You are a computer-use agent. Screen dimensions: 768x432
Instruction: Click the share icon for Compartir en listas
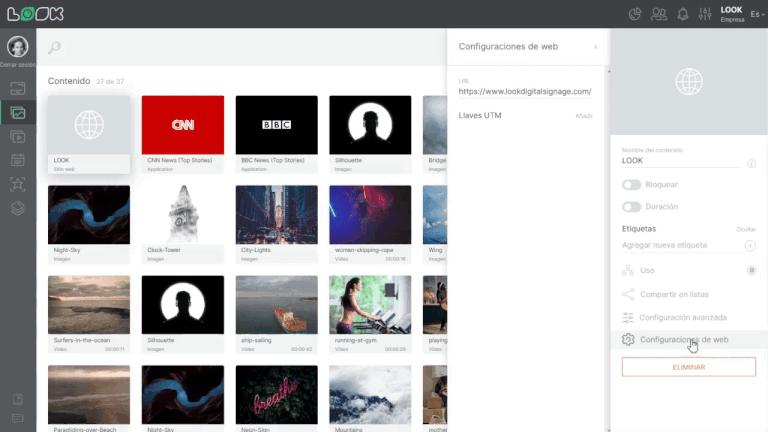[x=628, y=294]
